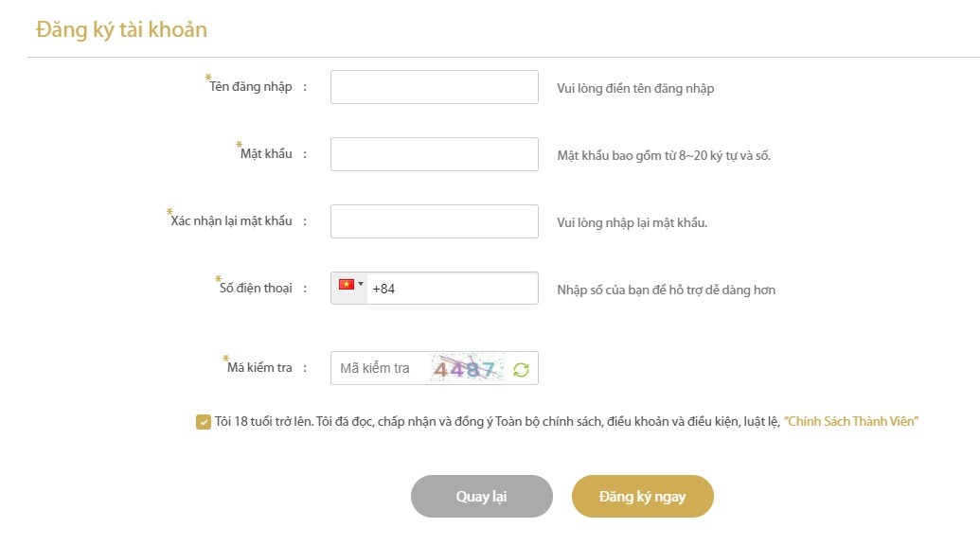Click the agreement text beside the checkbox
The width and height of the screenshot is (980, 545).
[497, 422]
